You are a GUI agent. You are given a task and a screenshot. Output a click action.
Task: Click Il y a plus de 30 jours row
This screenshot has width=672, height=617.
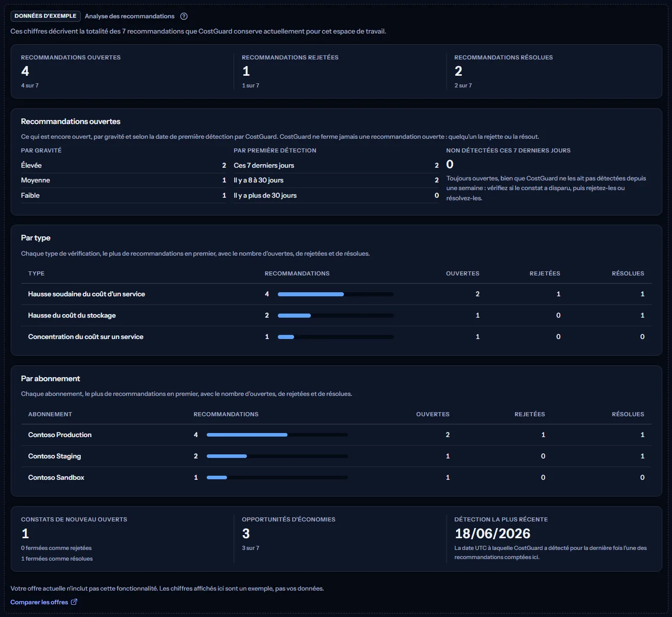(x=336, y=196)
